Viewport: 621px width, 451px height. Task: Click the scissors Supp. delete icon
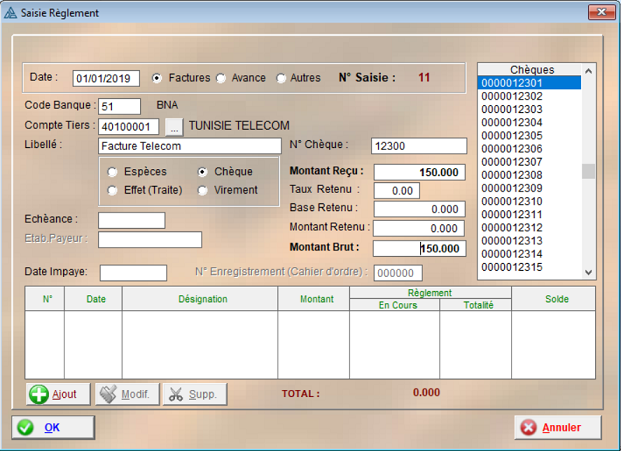tap(174, 394)
